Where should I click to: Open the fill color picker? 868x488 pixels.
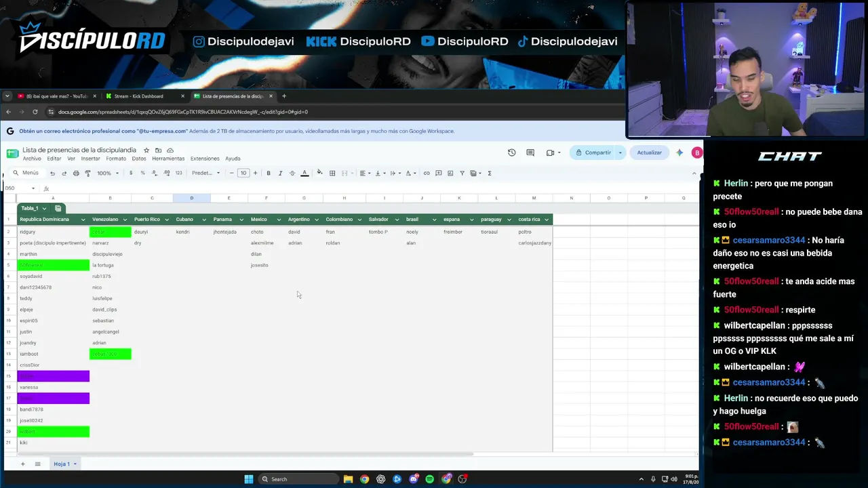tap(320, 173)
